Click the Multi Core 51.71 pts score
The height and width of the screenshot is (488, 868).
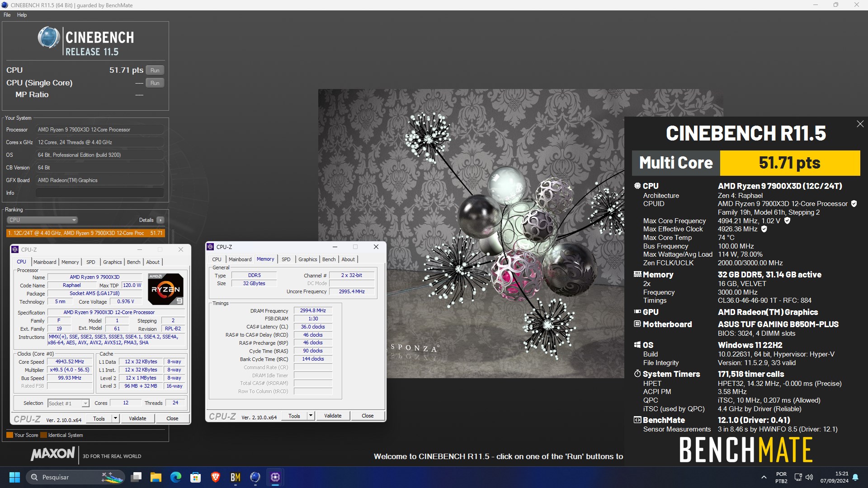(x=790, y=163)
